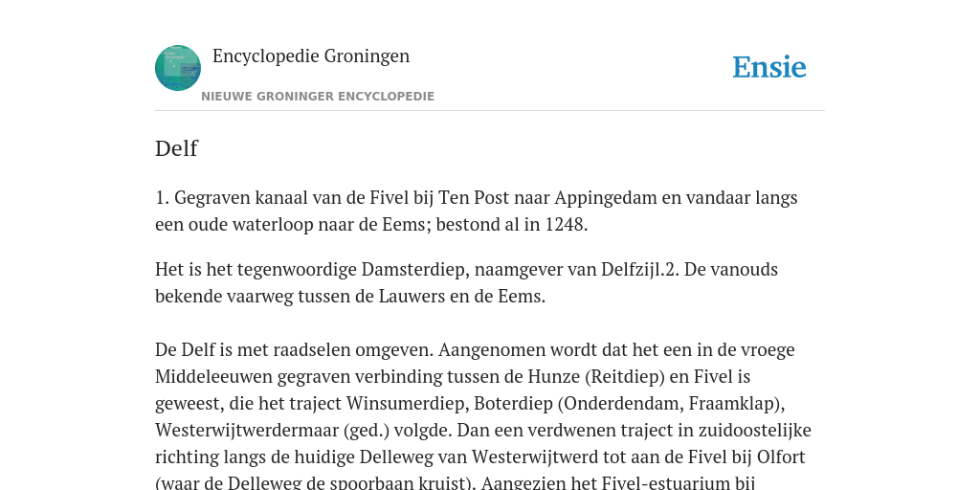Open Nieuwe Groninger Encyclopedie source label
Image resolution: width=980 pixels, height=490 pixels.
click(x=318, y=97)
